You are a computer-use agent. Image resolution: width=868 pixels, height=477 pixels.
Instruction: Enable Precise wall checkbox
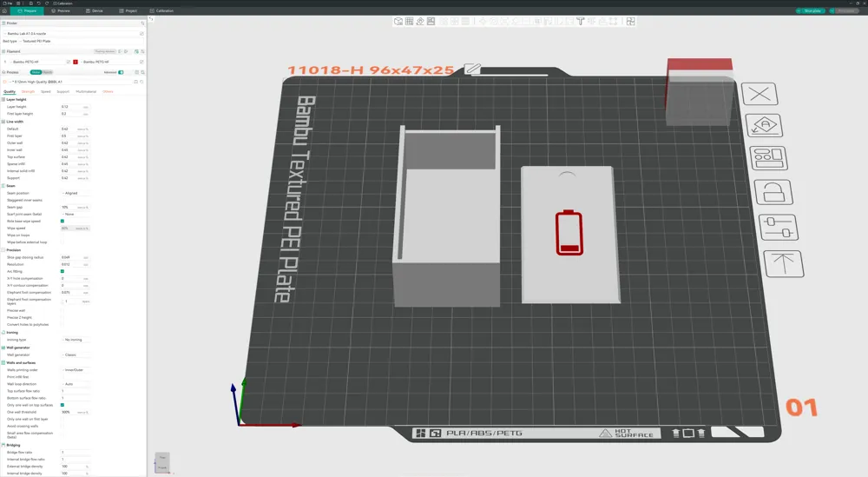coord(62,310)
